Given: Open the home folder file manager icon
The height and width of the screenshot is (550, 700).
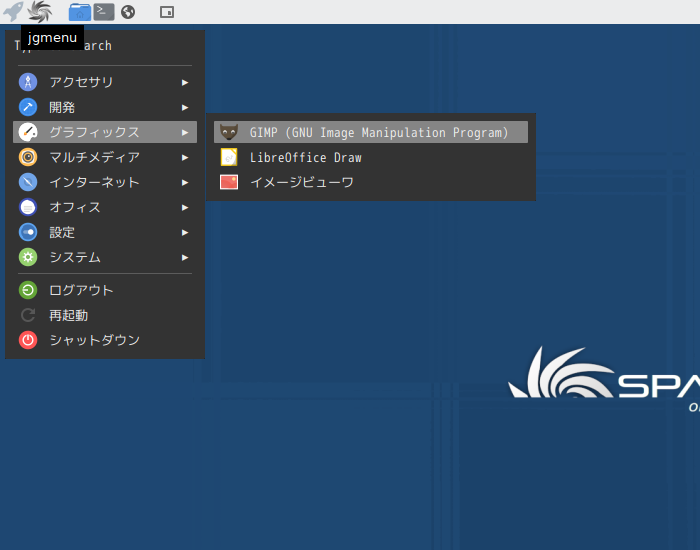Looking at the screenshot, I should (x=79, y=12).
